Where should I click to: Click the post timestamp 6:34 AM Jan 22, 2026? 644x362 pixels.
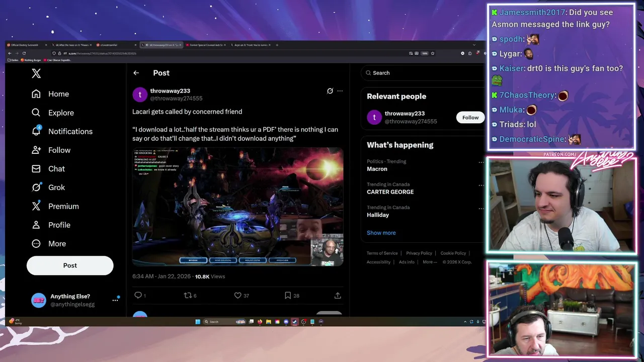(162, 277)
